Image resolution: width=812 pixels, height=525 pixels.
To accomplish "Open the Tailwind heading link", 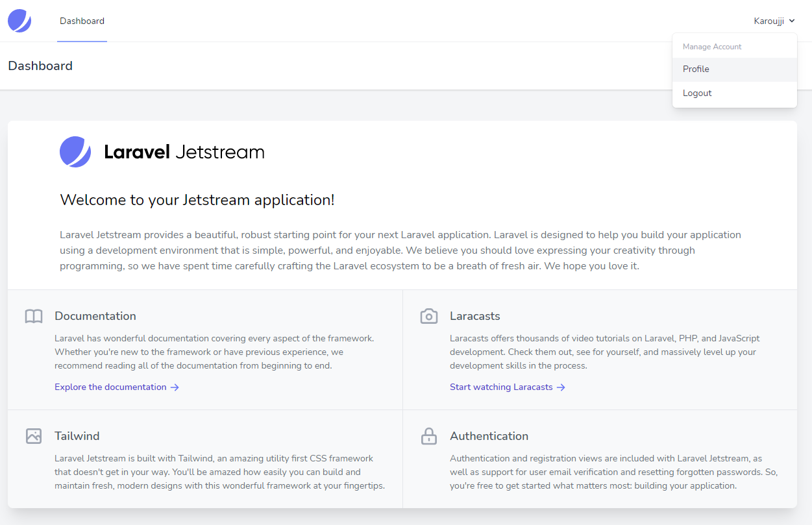I will tap(77, 436).
